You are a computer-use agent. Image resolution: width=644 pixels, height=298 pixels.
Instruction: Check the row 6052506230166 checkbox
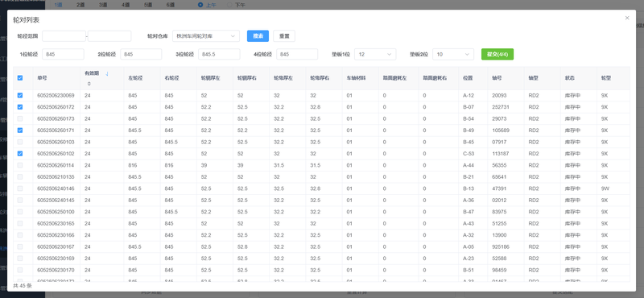(x=20, y=235)
